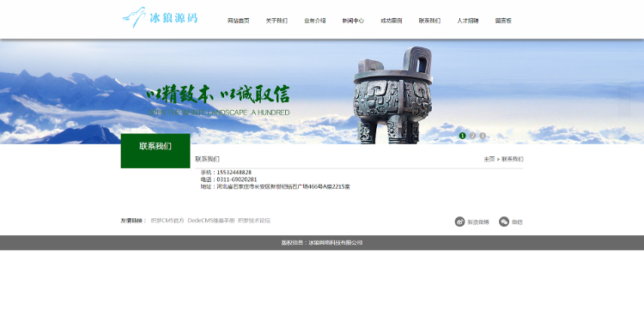Click the green 联系我们 sidebar heading
Screen dimensions: 644x310
coord(155,150)
